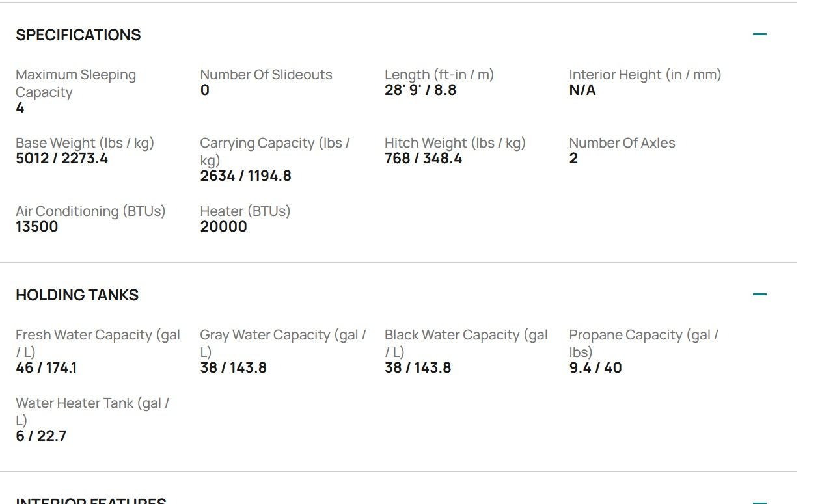Click the Gray Water Capacity label
820x504 pixels.
click(283, 343)
